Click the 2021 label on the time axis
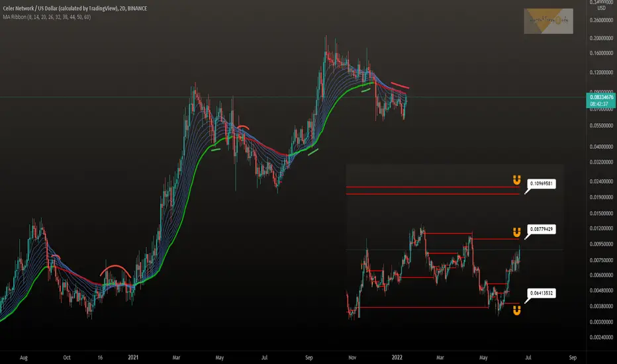This screenshot has height=364, width=617. 133,357
